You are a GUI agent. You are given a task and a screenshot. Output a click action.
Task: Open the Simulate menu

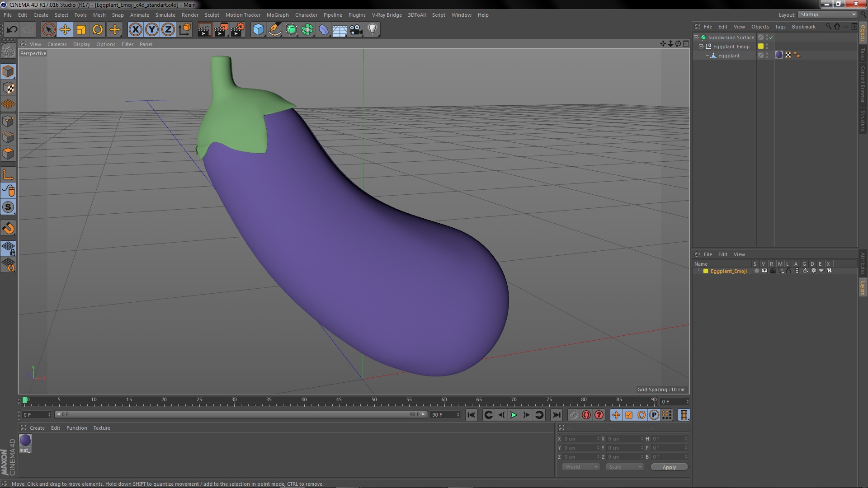tap(165, 15)
